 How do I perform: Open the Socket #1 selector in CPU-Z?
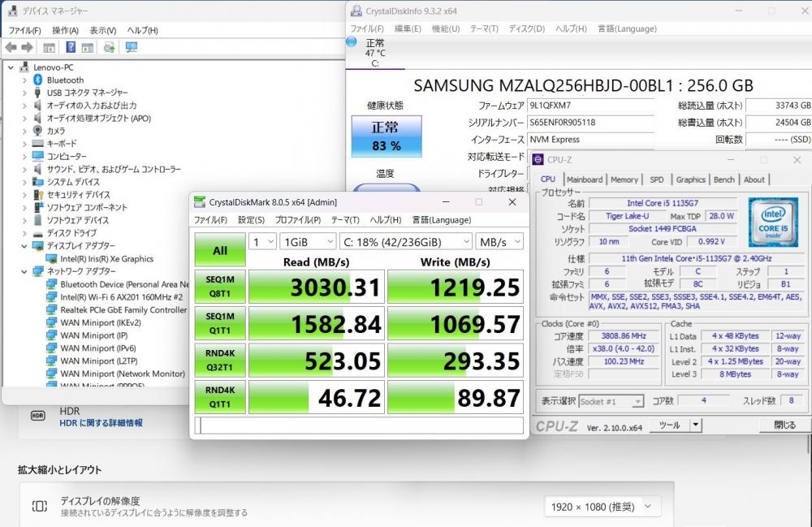point(611,401)
